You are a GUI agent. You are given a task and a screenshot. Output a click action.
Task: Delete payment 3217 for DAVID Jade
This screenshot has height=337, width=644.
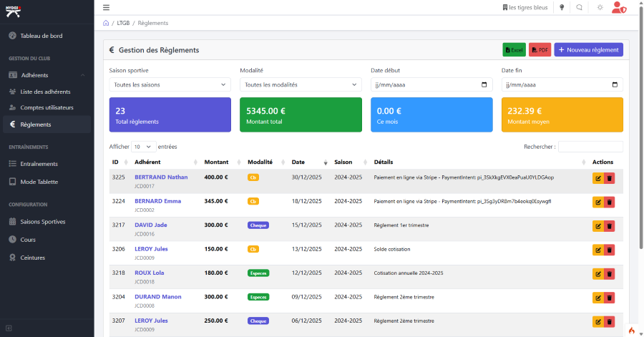pos(609,226)
